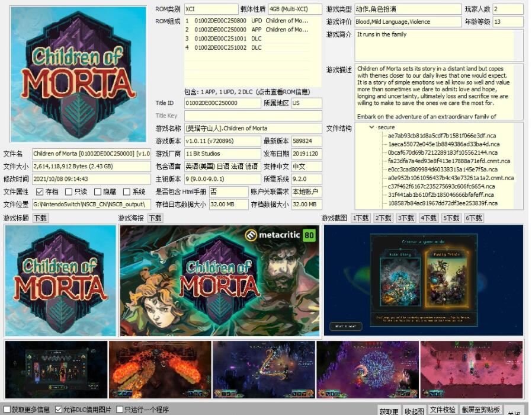Click the 文件位置 path field
532x415 pixels.
(91, 204)
